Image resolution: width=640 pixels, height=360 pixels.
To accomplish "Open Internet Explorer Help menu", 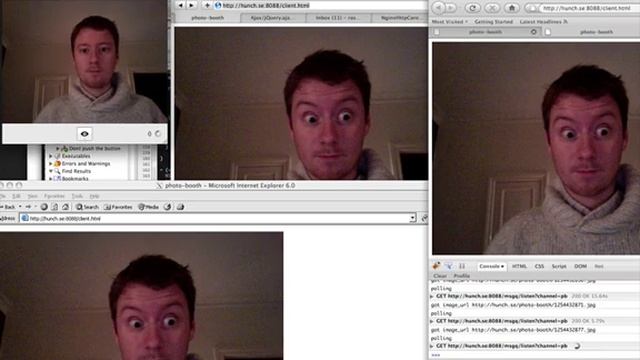I will [94, 196].
